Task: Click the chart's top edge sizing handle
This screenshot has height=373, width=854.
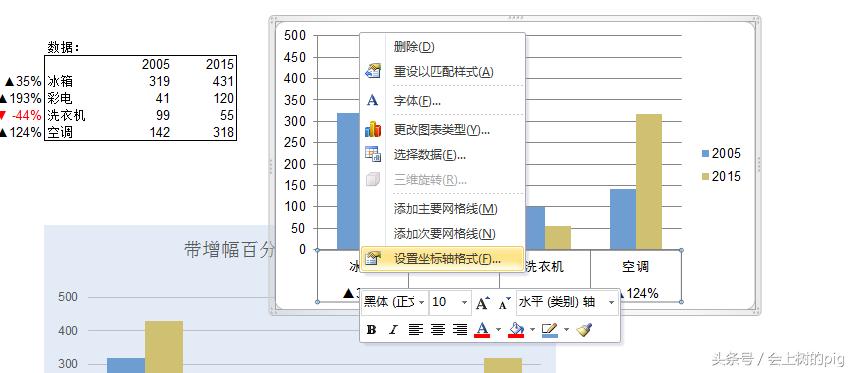Action: [x=515, y=18]
